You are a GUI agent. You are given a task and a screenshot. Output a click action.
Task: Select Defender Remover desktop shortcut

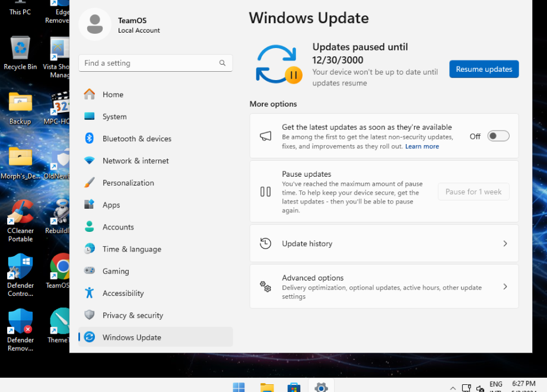[x=20, y=330]
